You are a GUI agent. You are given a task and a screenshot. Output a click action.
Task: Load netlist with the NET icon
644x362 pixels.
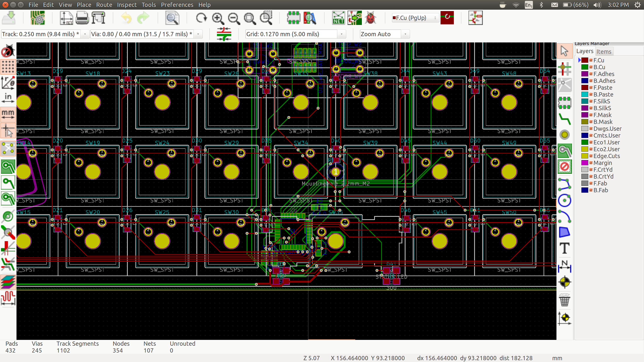338,18
